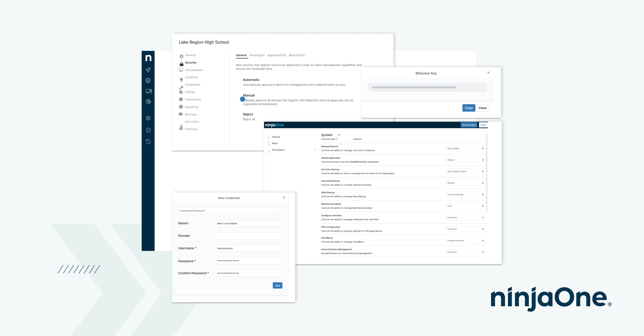
Task: Switch to the Rejected(0) tab
Action: (297, 55)
